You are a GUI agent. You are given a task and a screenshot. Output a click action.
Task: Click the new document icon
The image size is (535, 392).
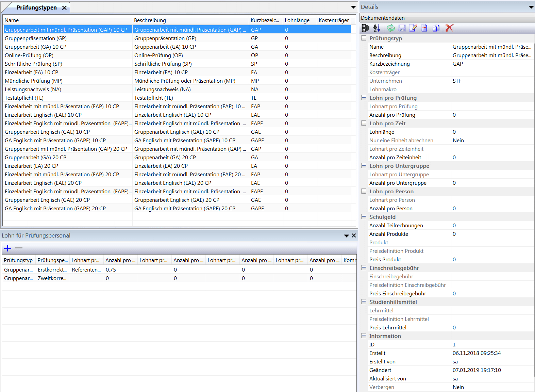(x=424, y=28)
